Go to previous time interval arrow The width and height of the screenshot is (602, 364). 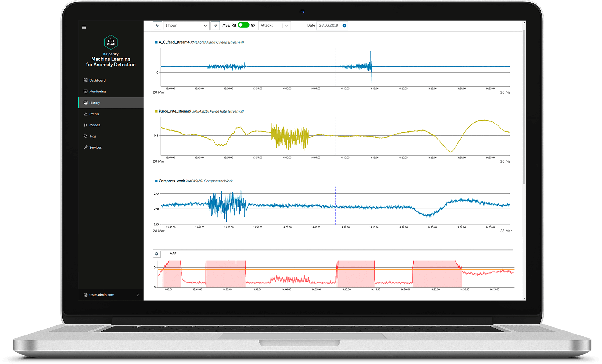coord(157,25)
